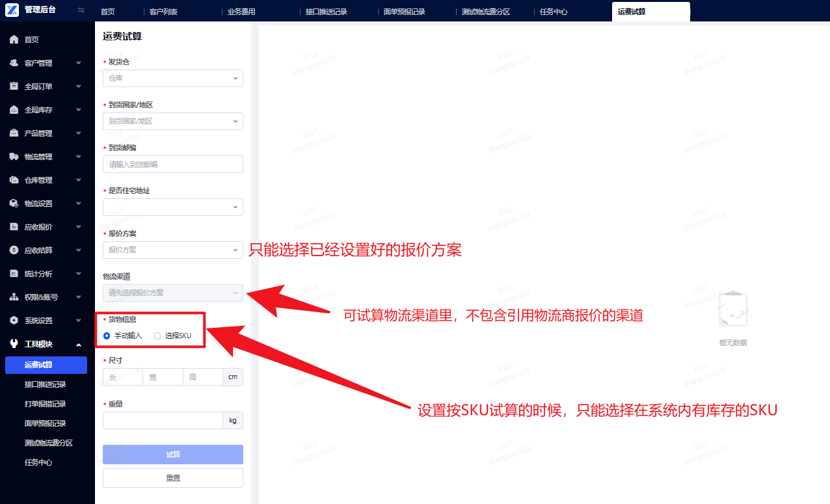Click the 工具模块 wrench icon
The height and width of the screenshot is (504, 830).
(14, 344)
